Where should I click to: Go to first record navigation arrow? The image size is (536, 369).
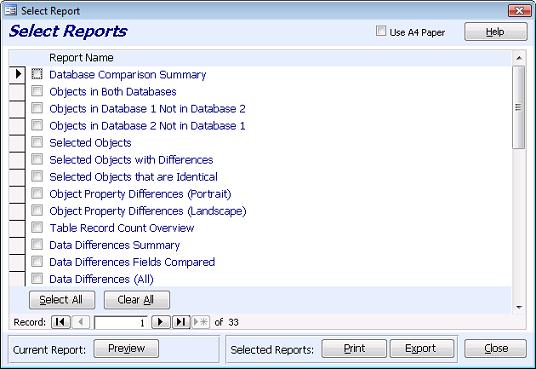[61, 322]
